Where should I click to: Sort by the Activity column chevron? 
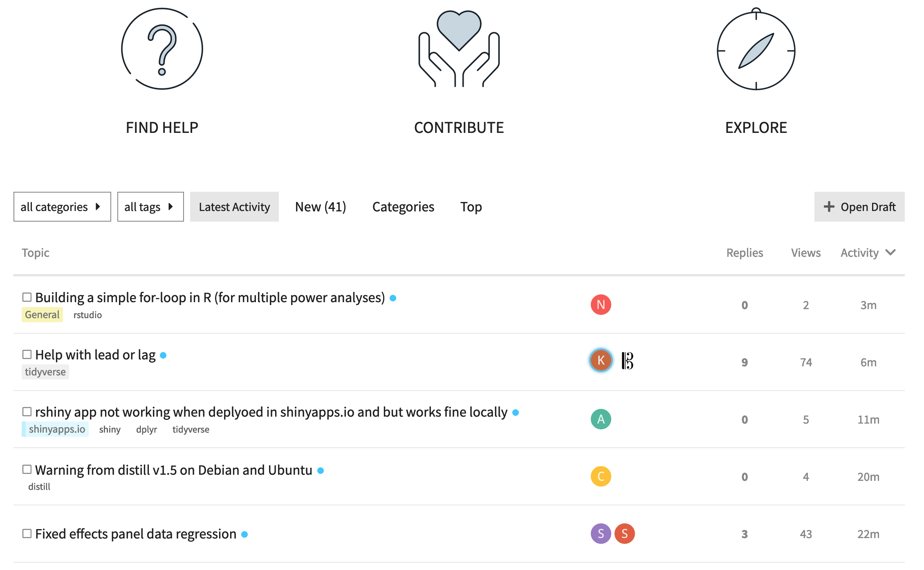(890, 252)
